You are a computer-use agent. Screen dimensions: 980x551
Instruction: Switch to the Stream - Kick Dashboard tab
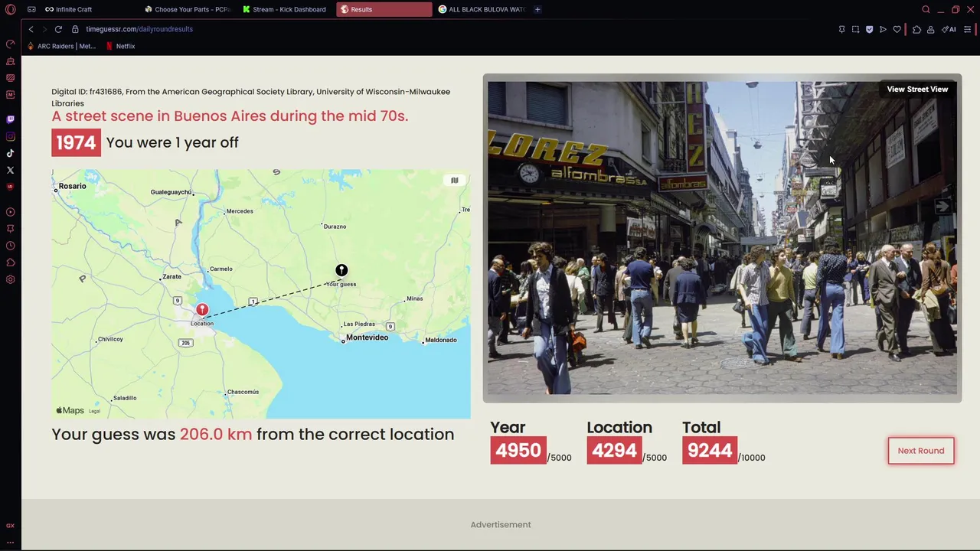point(285,9)
